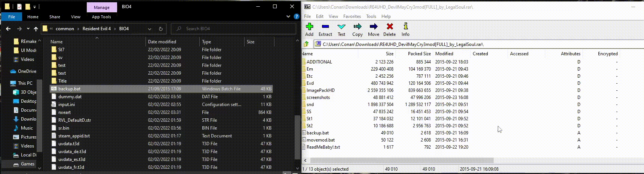Switch to the Home ribbon tab

pyautogui.click(x=33, y=17)
